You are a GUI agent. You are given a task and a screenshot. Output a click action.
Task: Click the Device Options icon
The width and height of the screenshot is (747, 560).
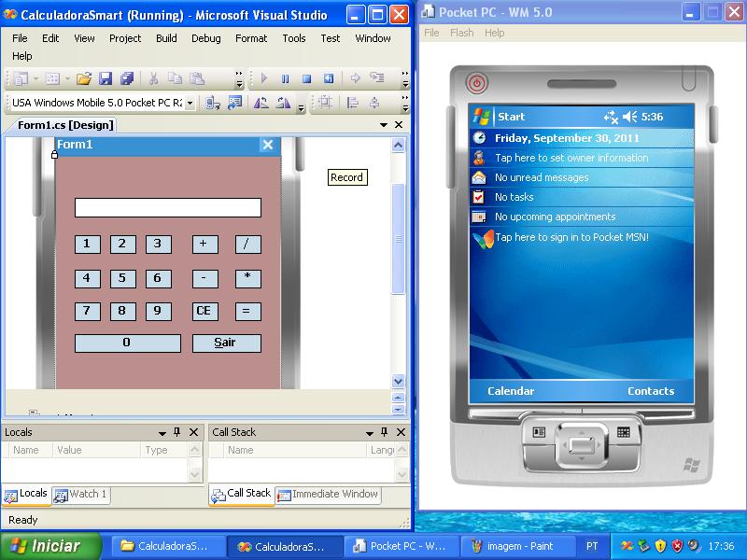point(235,103)
